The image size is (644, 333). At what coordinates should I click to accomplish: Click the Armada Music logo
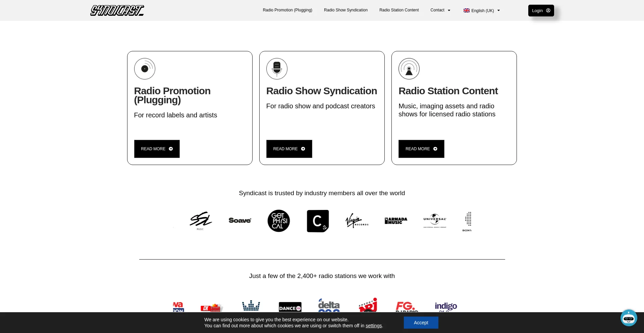pos(396,221)
